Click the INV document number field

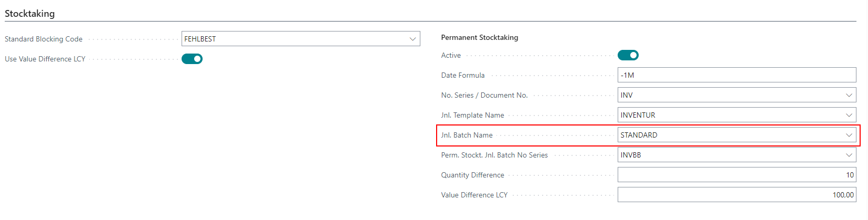coord(627,95)
